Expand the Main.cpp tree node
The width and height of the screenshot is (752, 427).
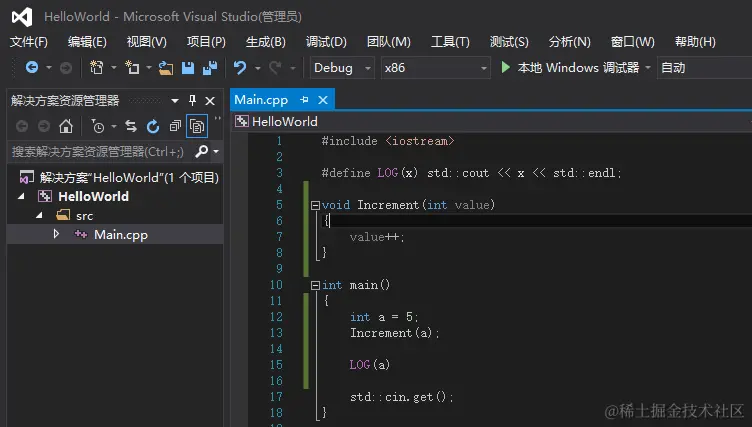click(x=57, y=234)
